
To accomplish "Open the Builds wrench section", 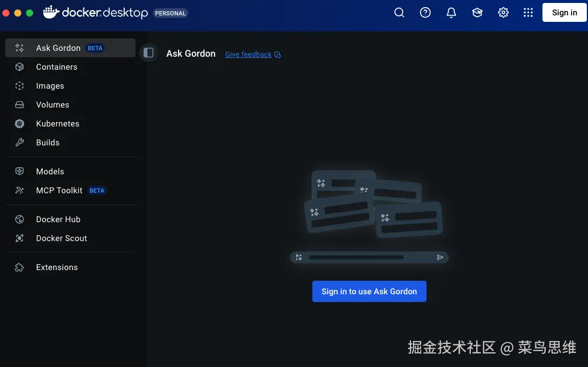I will [x=47, y=142].
